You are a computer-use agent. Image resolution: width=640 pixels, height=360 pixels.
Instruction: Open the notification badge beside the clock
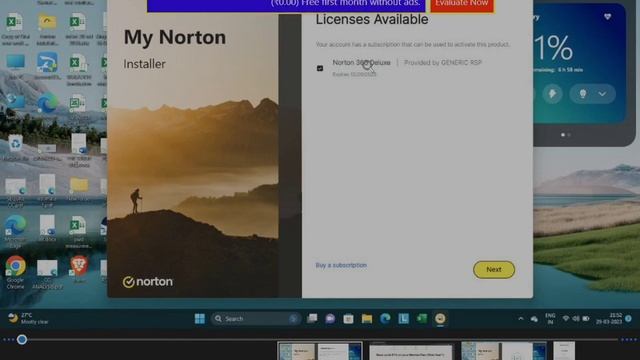point(629,318)
